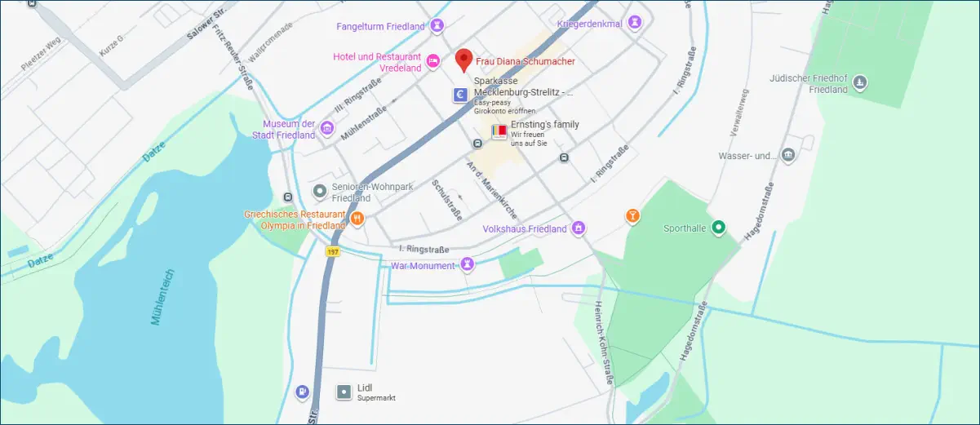
Task: Click the Frau Diana Schumacher label
Action: click(x=525, y=62)
